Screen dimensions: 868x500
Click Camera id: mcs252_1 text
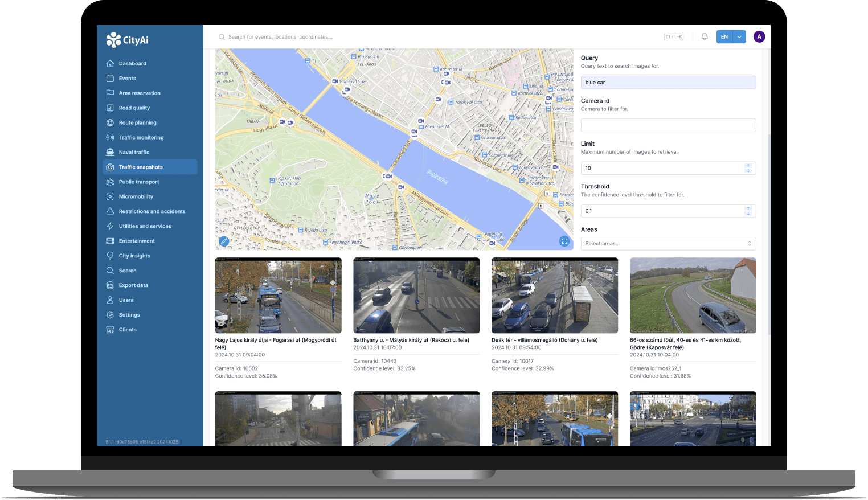click(656, 368)
